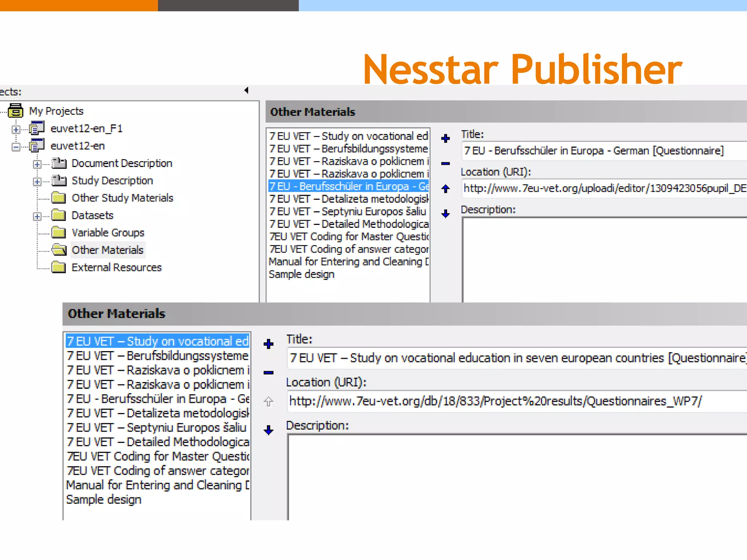Add material with upper panel plus icon

(445, 139)
